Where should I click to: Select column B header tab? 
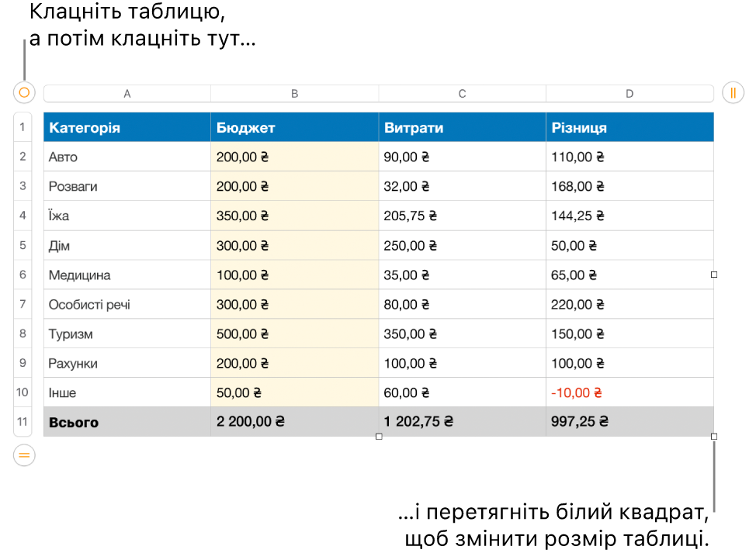[x=295, y=93]
